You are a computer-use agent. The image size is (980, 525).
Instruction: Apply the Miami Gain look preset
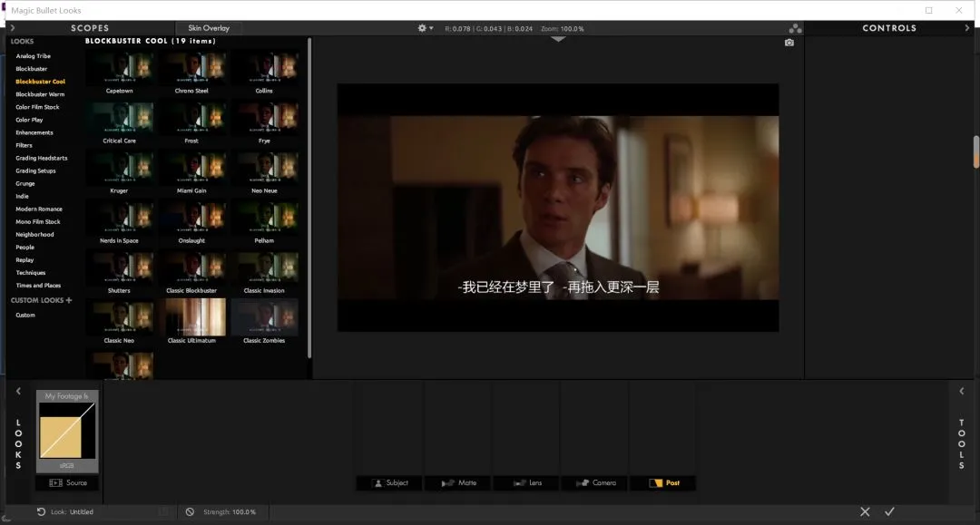click(x=191, y=168)
